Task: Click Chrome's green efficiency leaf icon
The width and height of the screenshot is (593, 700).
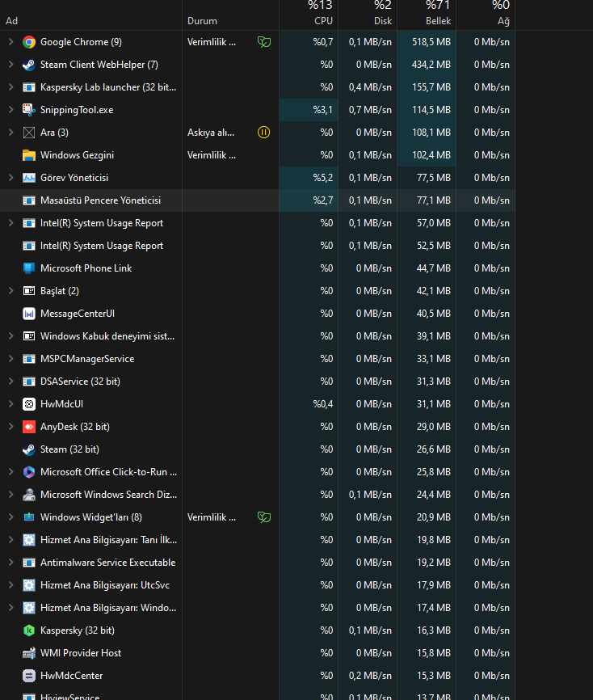Action: click(263, 42)
